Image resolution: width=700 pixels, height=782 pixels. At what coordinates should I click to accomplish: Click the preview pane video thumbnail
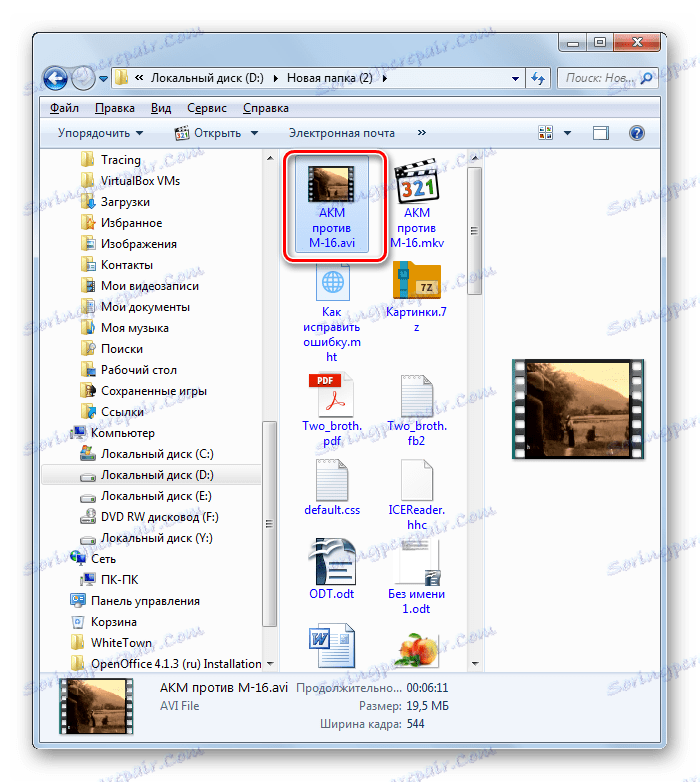578,409
